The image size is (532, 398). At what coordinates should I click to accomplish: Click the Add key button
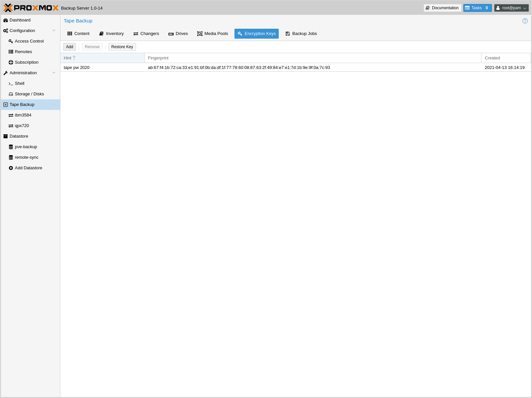69,47
